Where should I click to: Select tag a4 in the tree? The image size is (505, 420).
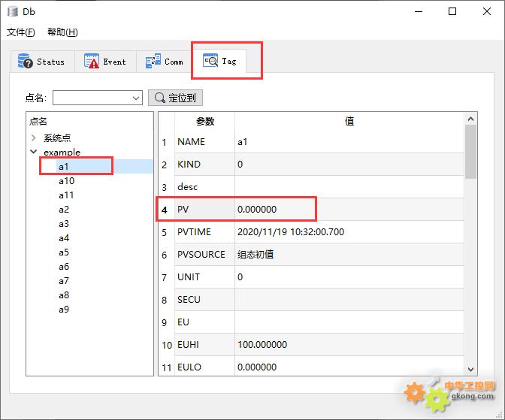64,238
